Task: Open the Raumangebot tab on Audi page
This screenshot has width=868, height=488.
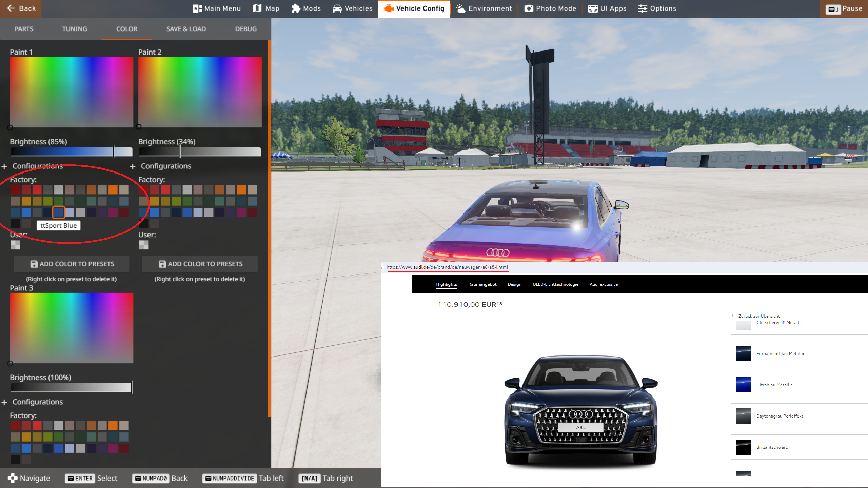Action: pyautogui.click(x=482, y=284)
